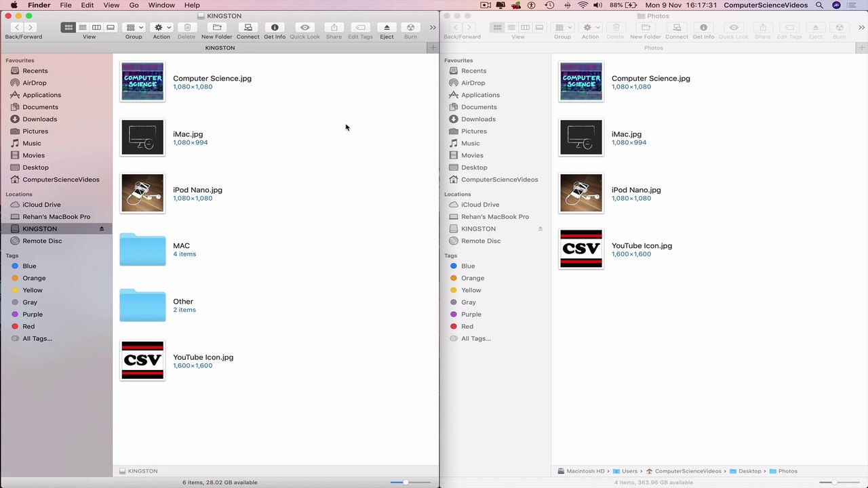Open the Help menu
The height and width of the screenshot is (488, 868).
192,5
